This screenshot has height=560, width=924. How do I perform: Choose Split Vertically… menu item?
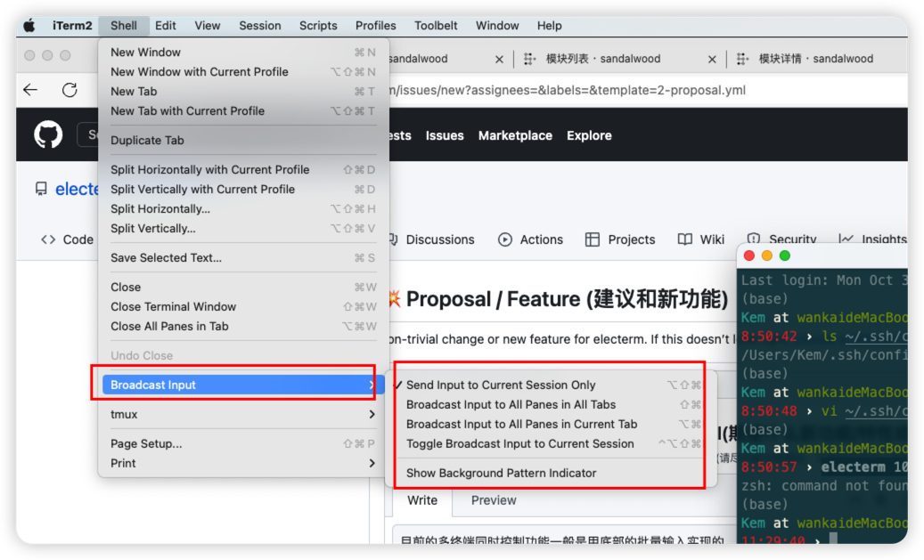tap(242, 228)
